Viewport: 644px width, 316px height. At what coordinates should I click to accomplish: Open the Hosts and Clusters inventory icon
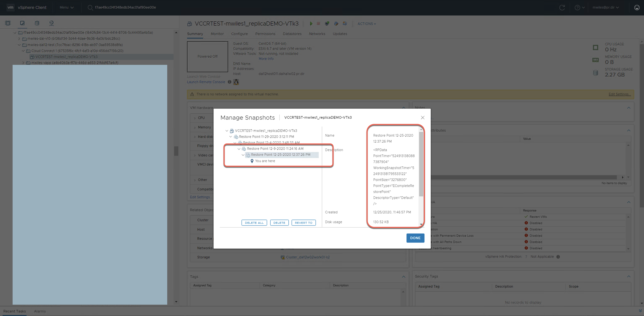click(8, 23)
